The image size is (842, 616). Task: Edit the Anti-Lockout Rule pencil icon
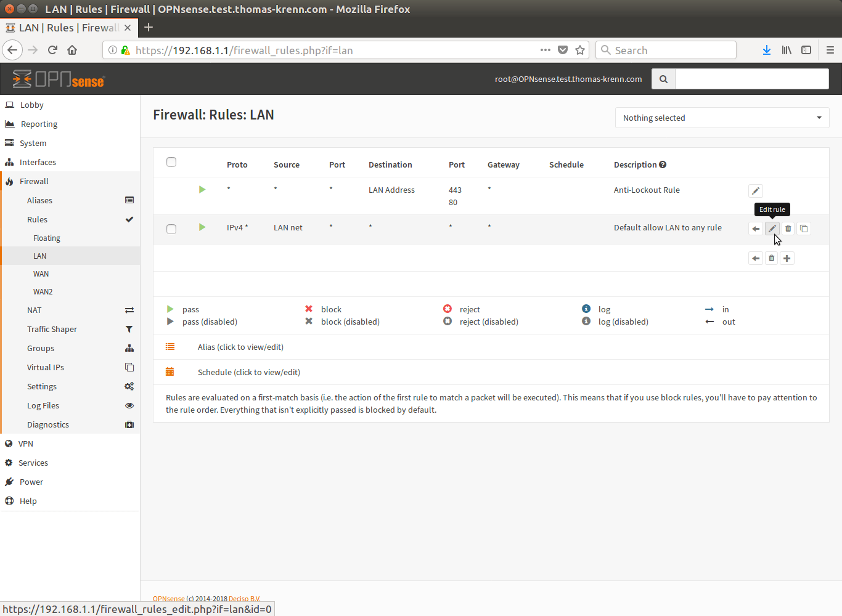pyautogui.click(x=755, y=191)
